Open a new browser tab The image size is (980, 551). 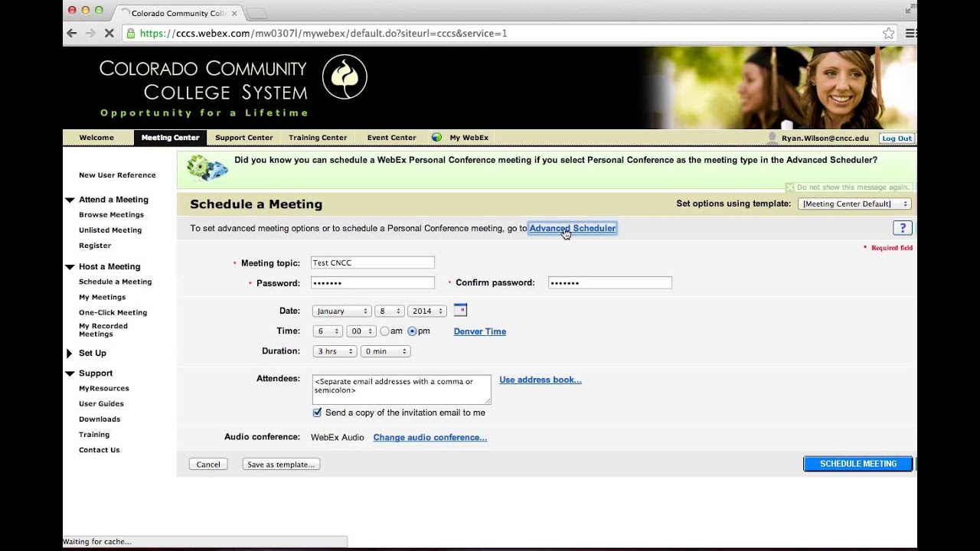pyautogui.click(x=256, y=13)
